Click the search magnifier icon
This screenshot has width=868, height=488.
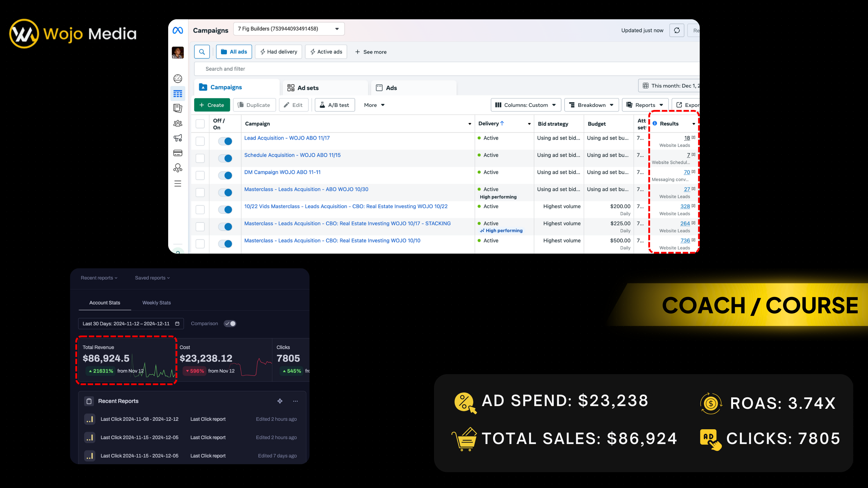pos(202,52)
